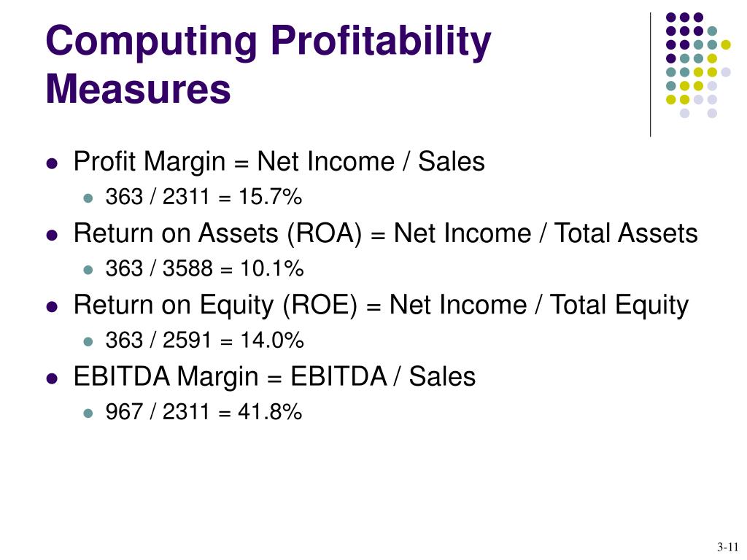The width and height of the screenshot is (747, 560).
Task: Click the bullet before 'Profit Margin'
Action: [52, 164]
